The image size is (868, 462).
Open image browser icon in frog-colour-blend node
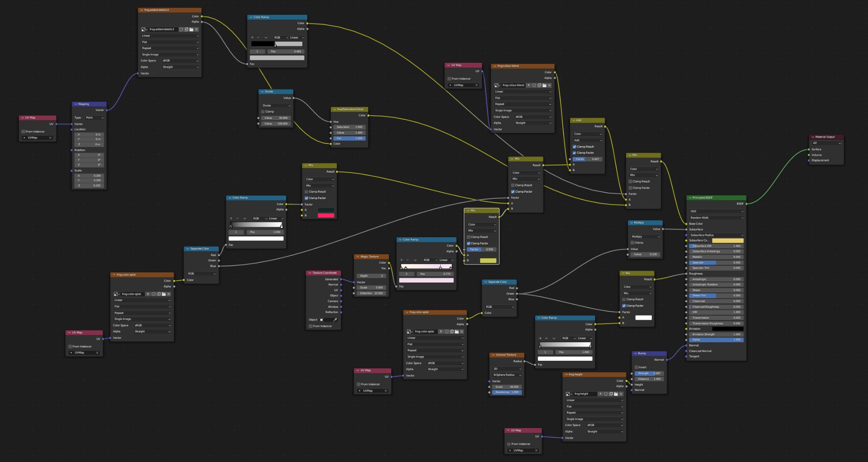[497, 85]
